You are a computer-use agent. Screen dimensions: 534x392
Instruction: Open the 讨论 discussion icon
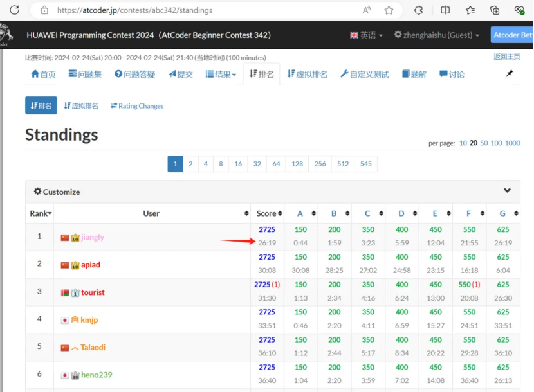coord(443,74)
